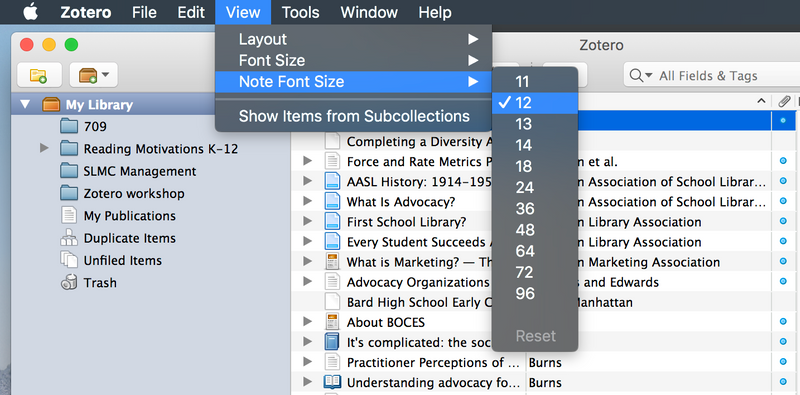
Task: Click the sort arrow column header
Action: (x=761, y=101)
